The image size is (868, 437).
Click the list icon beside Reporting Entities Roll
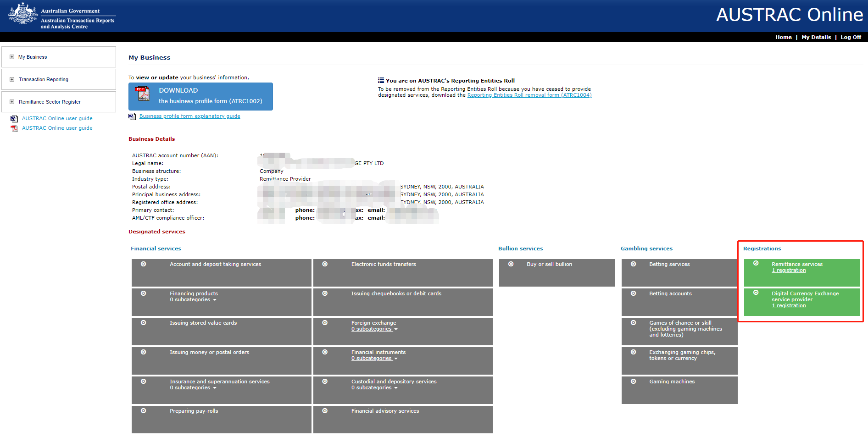pos(381,80)
